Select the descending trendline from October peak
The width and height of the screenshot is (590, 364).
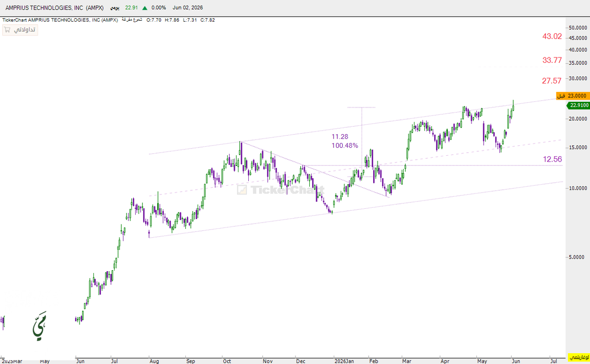pyautogui.click(x=315, y=169)
